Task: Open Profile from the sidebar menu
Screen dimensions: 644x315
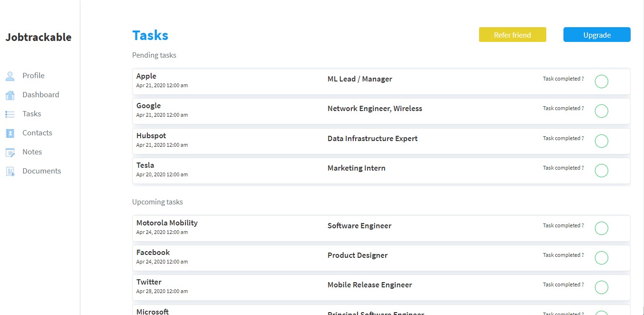Action: click(x=33, y=76)
